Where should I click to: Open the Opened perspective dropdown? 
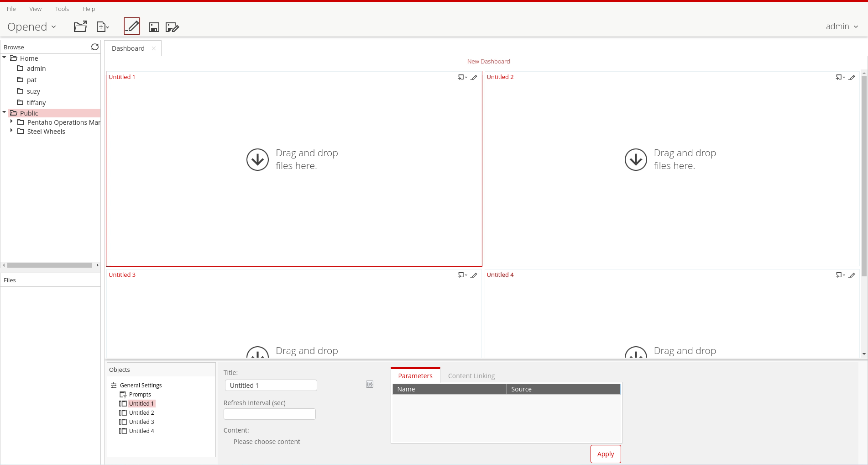(x=31, y=27)
